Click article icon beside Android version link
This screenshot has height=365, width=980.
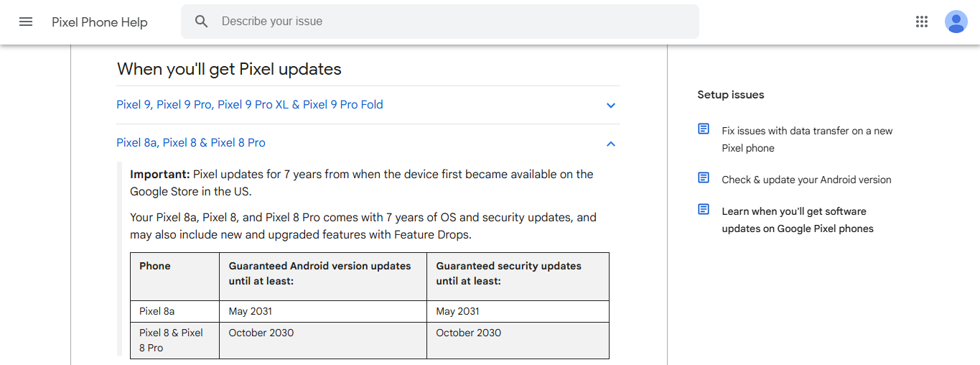[704, 178]
